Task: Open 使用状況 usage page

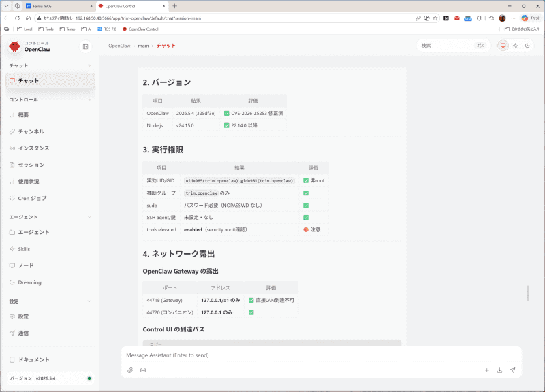Action: tap(50, 181)
